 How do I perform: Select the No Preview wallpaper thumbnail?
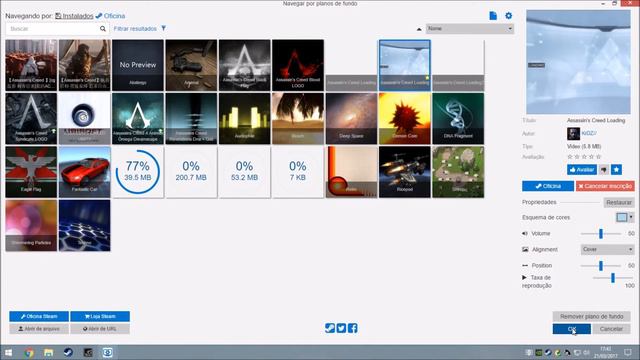tap(138, 65)
